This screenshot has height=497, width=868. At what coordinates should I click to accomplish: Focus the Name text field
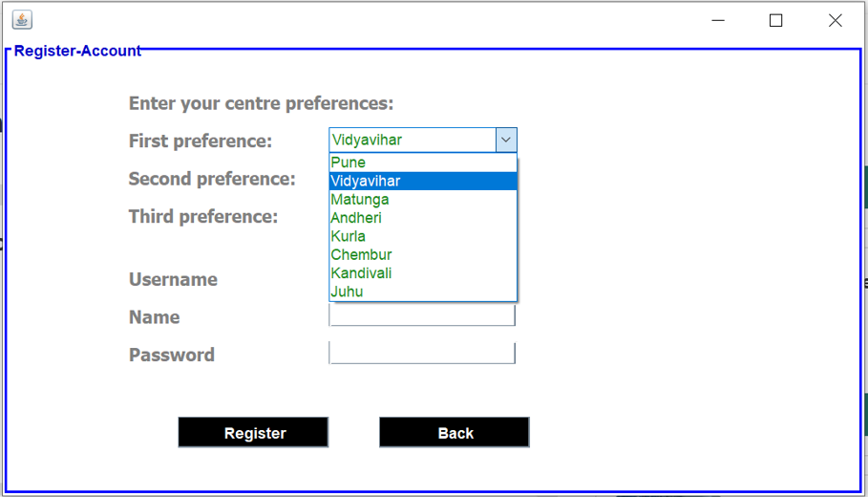pos(422,316)
